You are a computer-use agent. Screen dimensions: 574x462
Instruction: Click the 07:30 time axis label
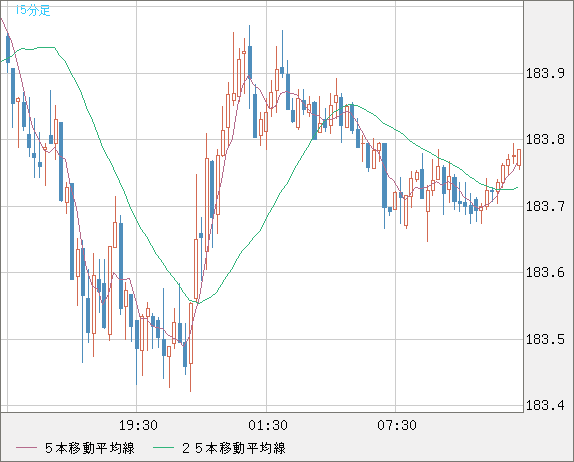point(397,425)
